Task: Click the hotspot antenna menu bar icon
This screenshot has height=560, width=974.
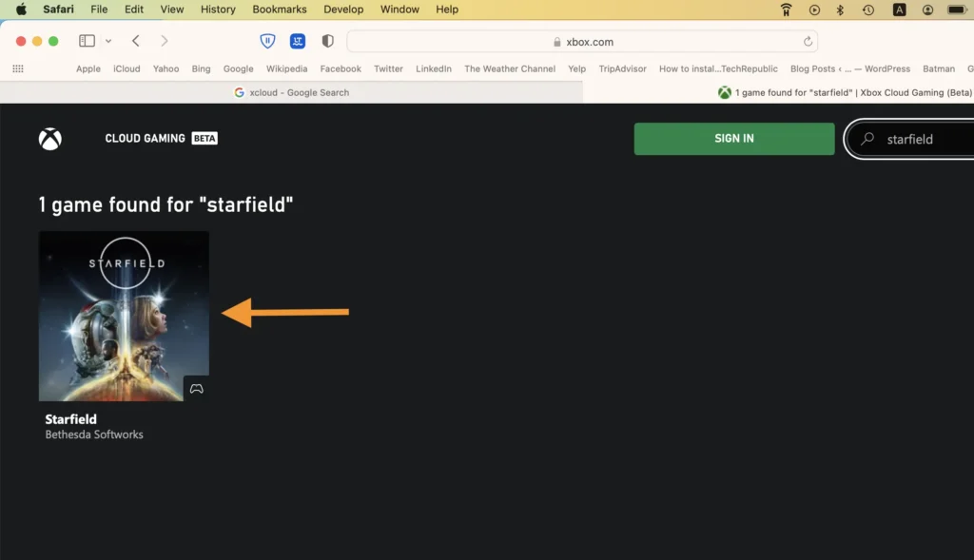Action: (x=786, y=10)
